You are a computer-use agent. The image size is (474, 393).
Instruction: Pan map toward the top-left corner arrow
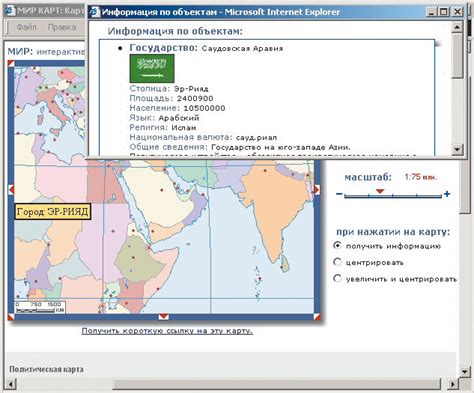pyautogui.click(x=11, y=63)
